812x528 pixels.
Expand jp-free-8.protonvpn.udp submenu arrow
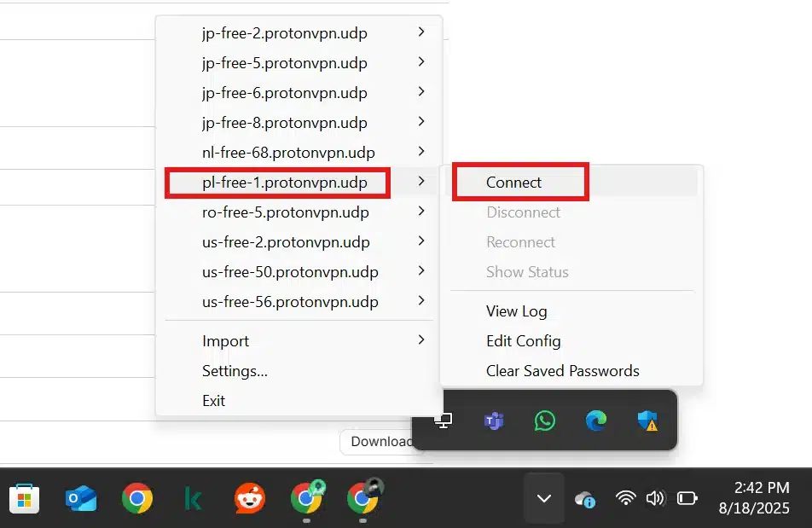[421, 122]
